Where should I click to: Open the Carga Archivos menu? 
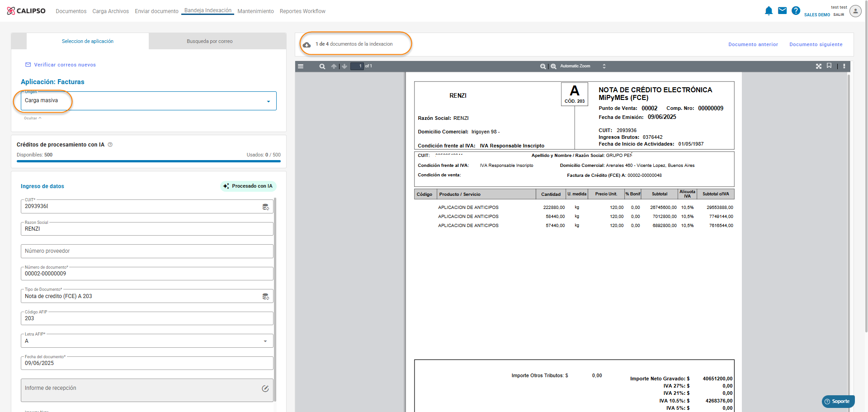tap(111, 11)
